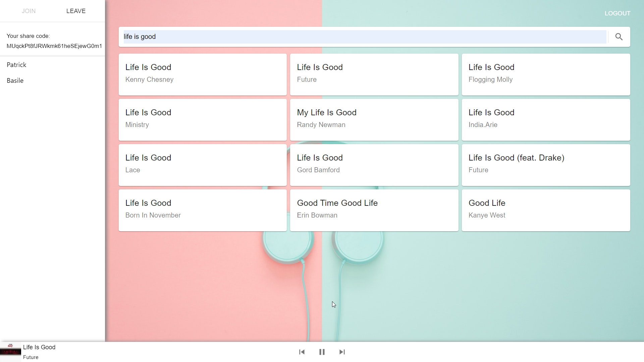Select Basile in the user list
644x362 pixels.
pos(15,80)
